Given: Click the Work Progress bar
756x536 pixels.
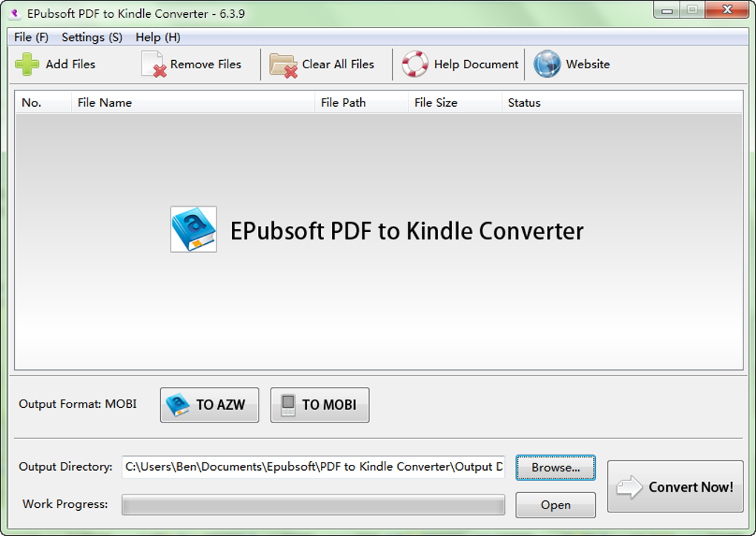Looking at the screenshot, I should click(313, 504).
